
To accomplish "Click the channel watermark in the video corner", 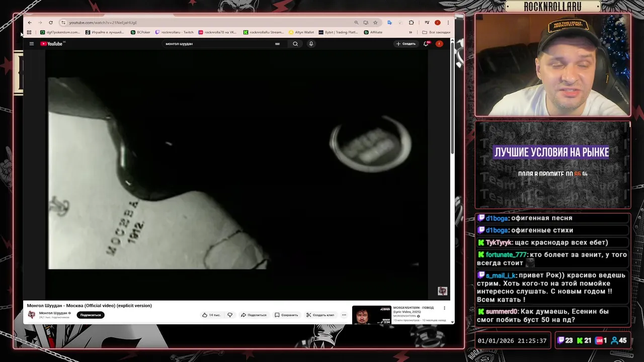I will (x=442, y=291).
